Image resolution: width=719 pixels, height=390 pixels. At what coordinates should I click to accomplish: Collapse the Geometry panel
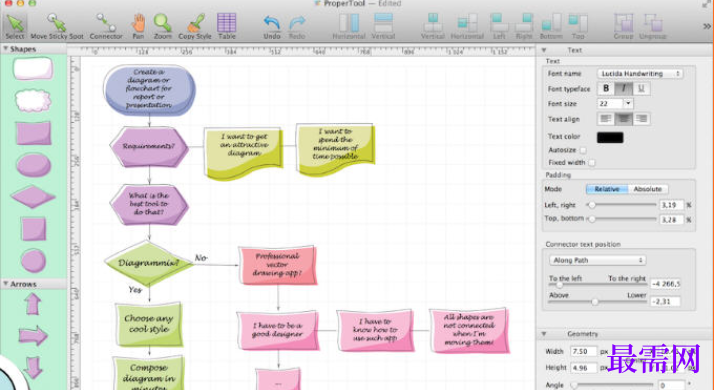tap(544, 334)
